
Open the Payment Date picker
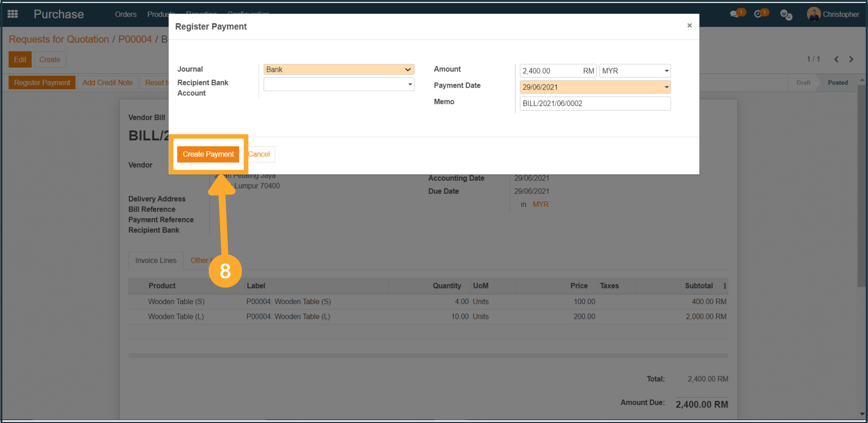(x=595, y=87)
